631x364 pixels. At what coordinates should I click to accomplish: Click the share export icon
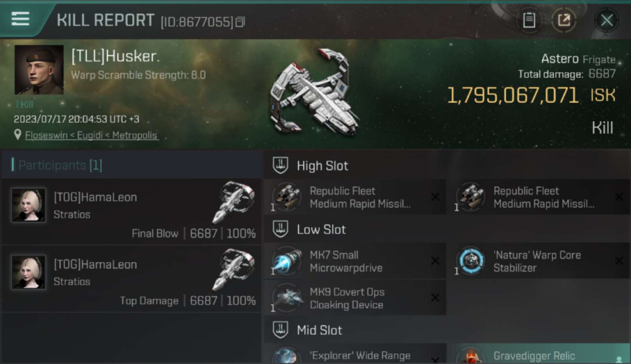point(564,20)
